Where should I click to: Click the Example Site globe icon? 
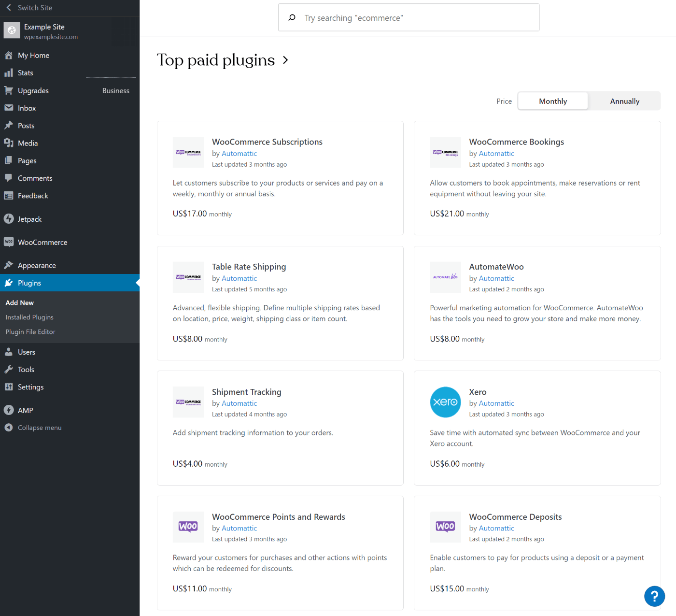pos(12,30)
